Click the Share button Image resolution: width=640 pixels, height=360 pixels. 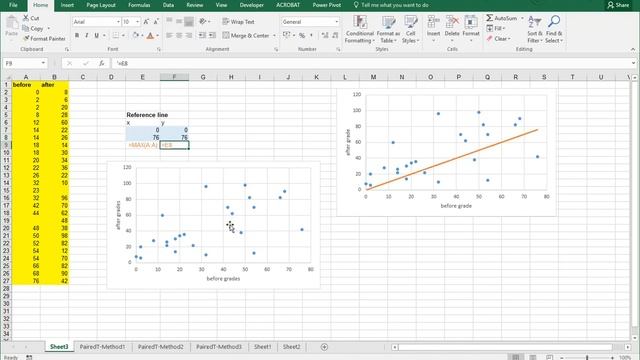618,5
